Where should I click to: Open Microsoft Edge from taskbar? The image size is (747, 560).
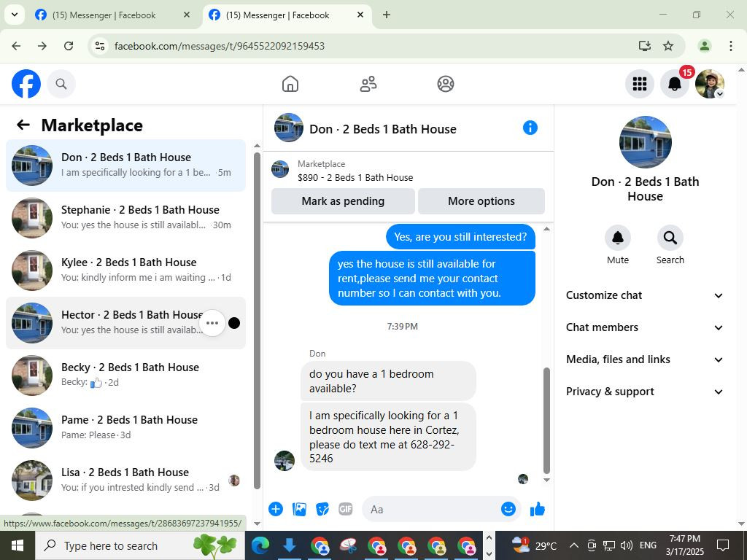click(260, 545)
